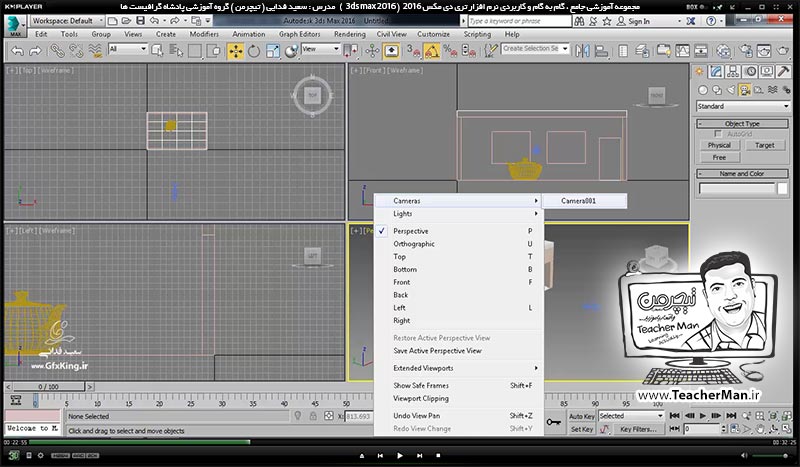Click the Physical camera button
The height and width of the screenshot is (467, 800).
(x=719, y=145)
